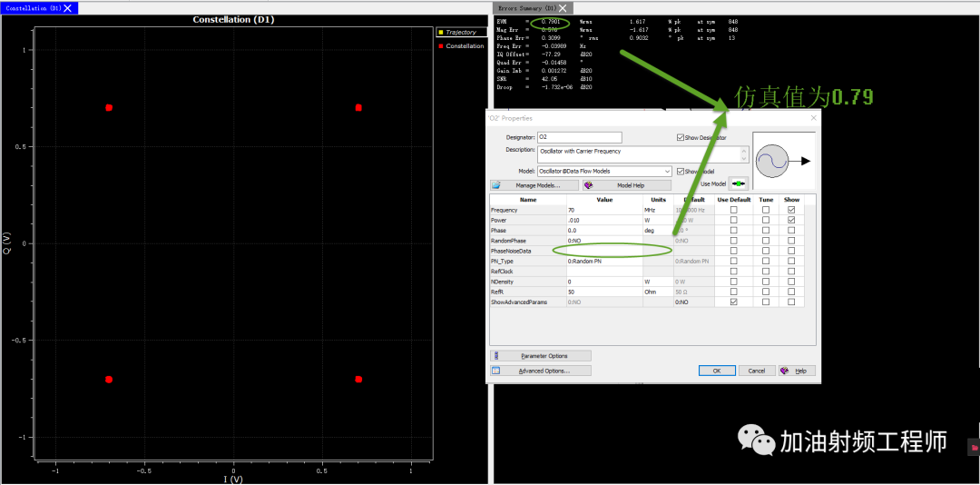This screenshot has height=485, width=980.
Task: Toggle Show Designator checkbox
Action: tap(680, 137)
